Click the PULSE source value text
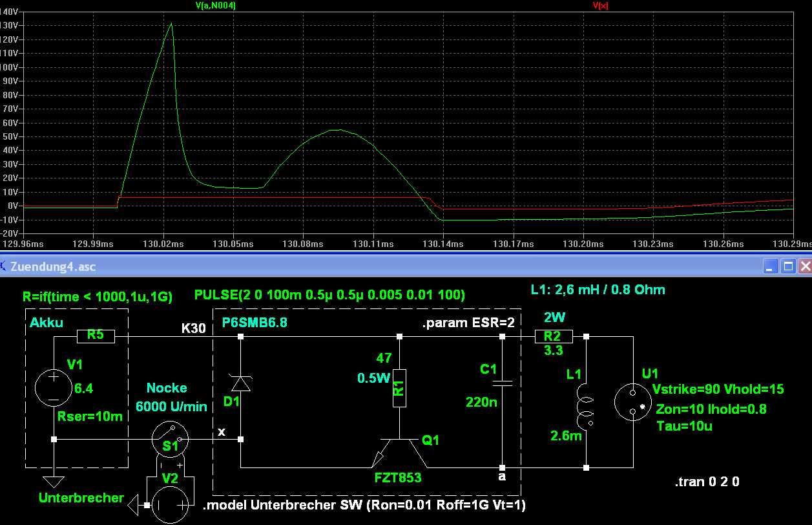Image resolution: width=812 pixels, height=525 pixels. pos(329,295)
